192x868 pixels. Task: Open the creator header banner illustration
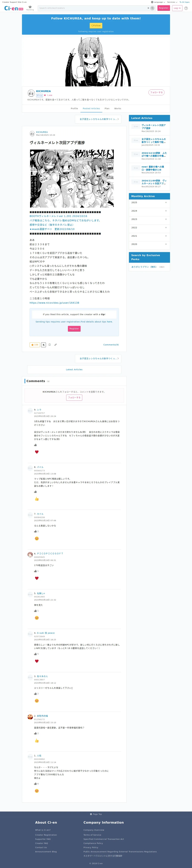click(96, 61)
